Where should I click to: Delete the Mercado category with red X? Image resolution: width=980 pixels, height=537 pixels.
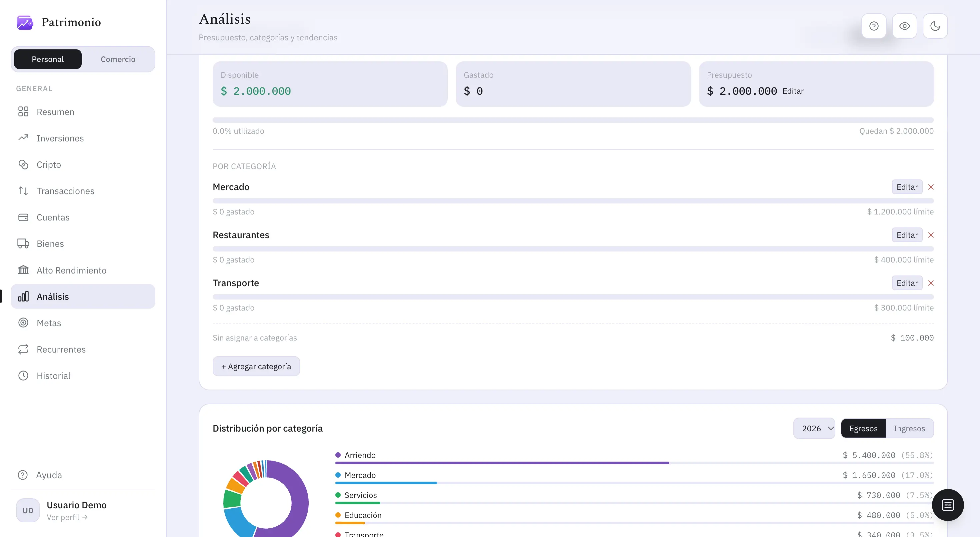[931, 187]
